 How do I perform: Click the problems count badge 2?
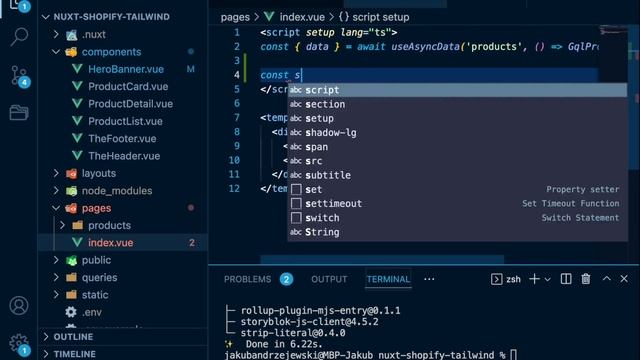pos(286,279)
